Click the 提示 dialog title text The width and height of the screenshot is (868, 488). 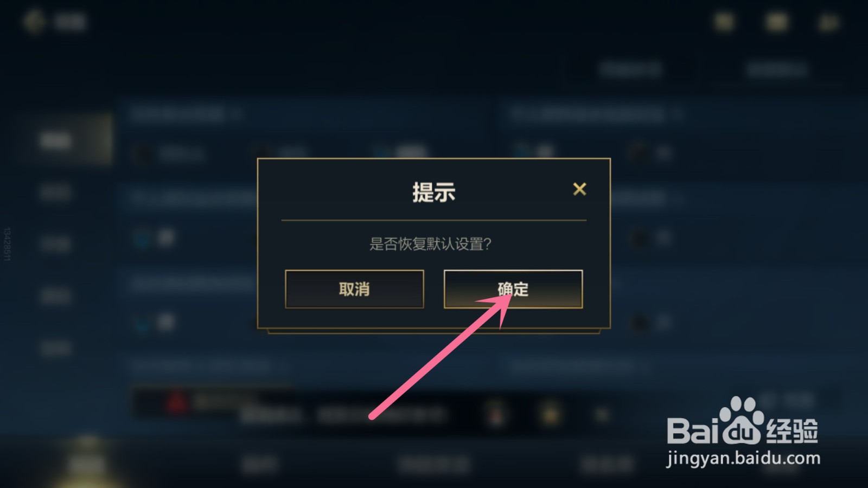(433, 192)
